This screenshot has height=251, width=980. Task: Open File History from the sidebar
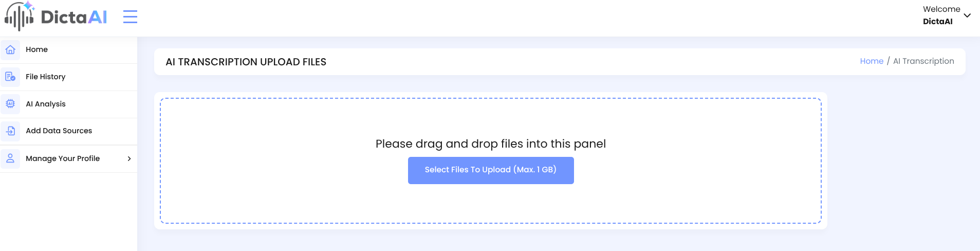[68, 77]
